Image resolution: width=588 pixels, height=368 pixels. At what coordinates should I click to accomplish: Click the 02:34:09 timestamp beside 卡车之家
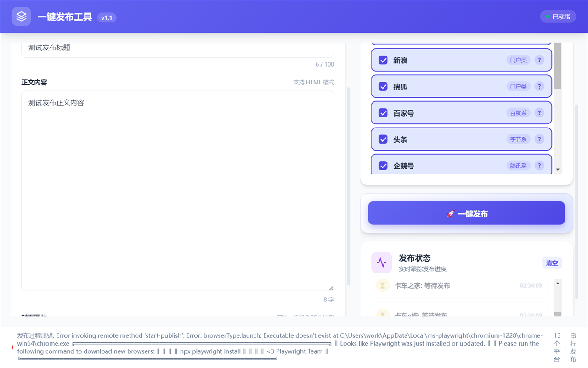point(531,285)
